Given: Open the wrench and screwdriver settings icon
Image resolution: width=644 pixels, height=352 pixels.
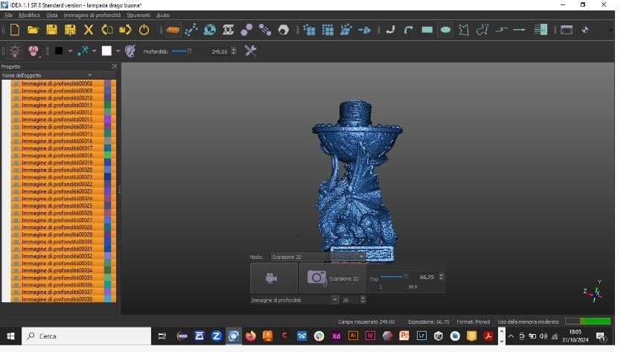Looking at the screenshot, I should click(250, 51).
